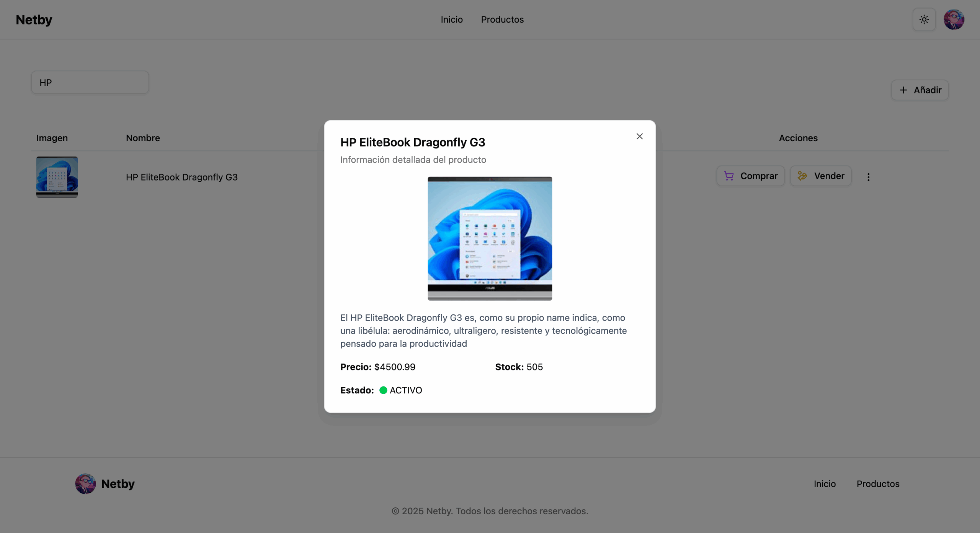Click the shopping cart Comprar button
The width and height of the screenshot is (980, 533).
tap(750, 176)
